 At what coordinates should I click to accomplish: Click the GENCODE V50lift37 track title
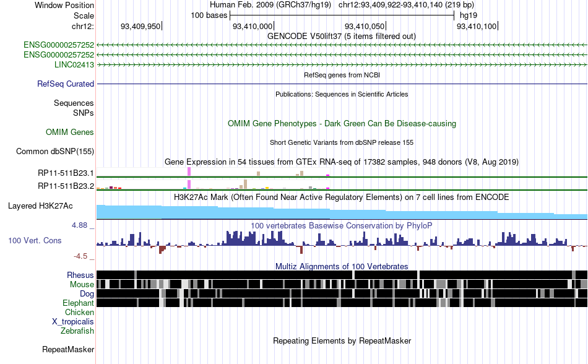pyautogui.click(x=342, y=37)
